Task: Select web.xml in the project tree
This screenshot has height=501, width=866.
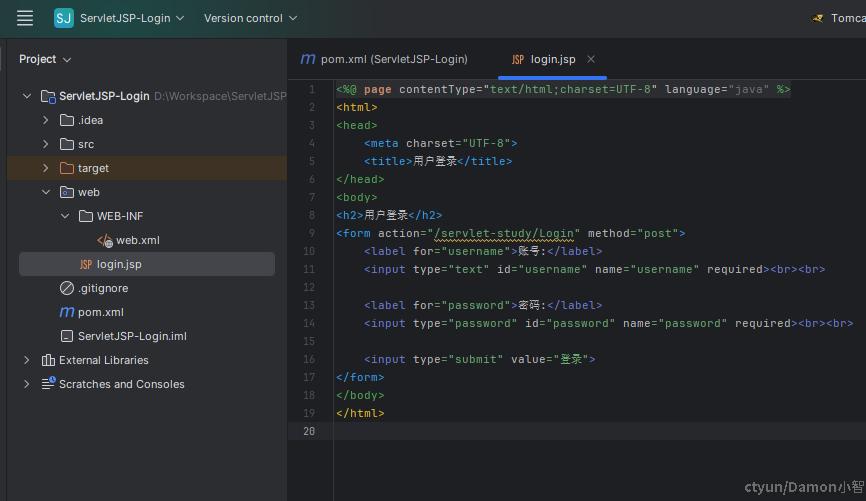Action: [x=138, y=240]
